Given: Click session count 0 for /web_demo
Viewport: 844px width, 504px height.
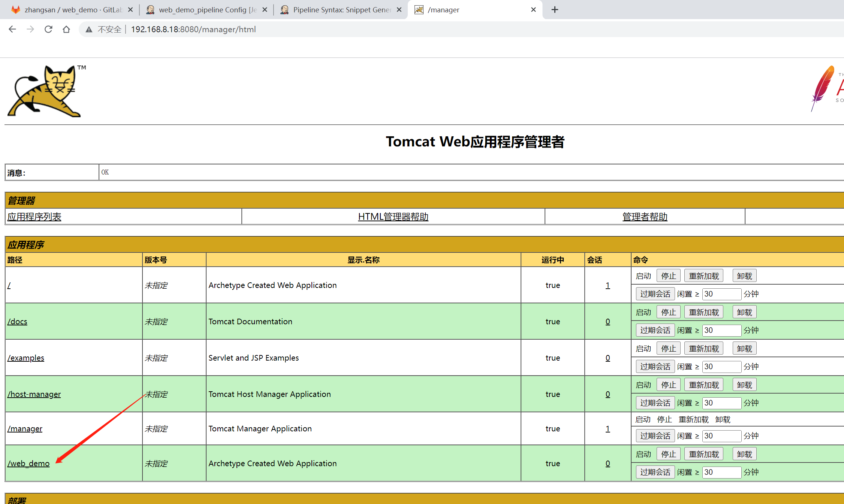Looking at the screenshot, I should point(608,464).
